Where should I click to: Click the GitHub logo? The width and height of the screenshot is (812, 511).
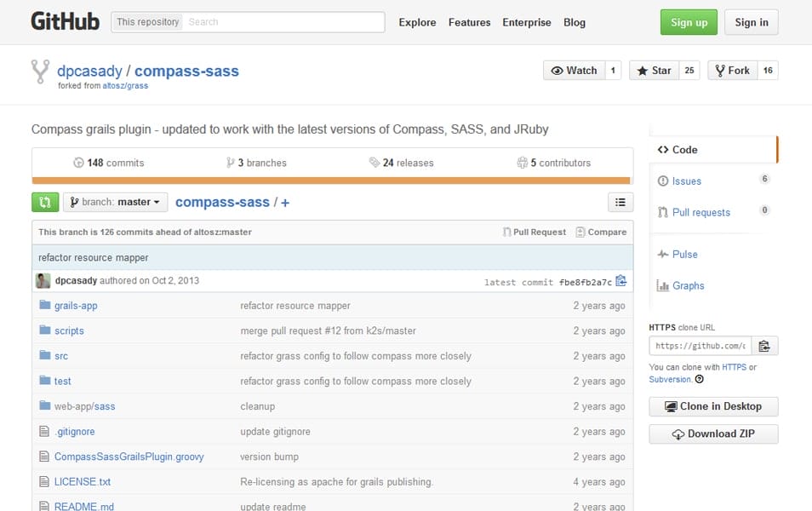pos(65,20)
